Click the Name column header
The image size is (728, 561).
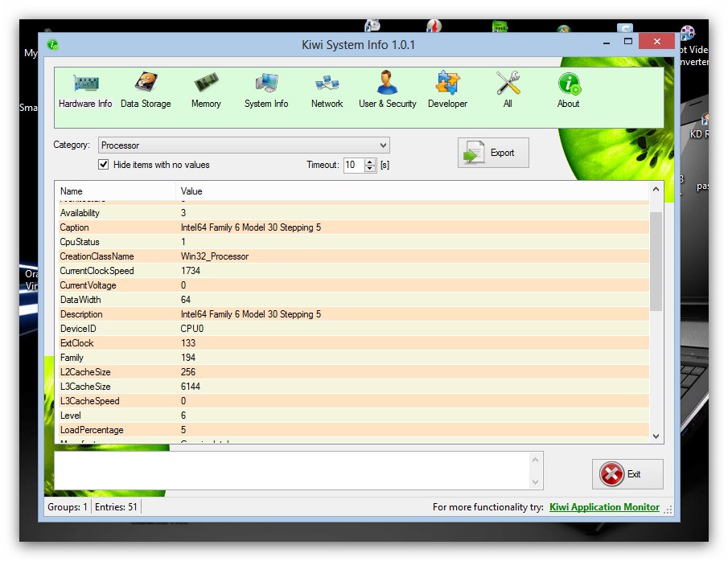point(115,191)
